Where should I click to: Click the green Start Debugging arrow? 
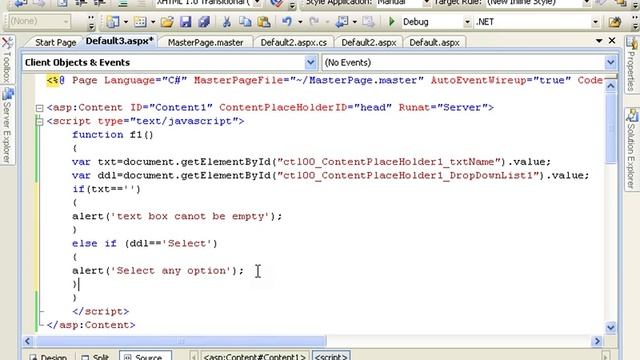click(391, 22)
